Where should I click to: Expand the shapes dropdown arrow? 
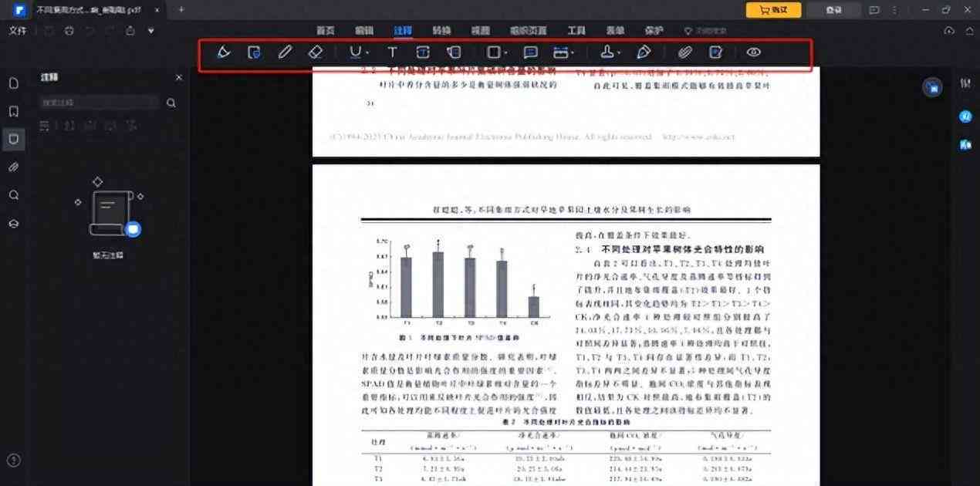coord(505,53)
